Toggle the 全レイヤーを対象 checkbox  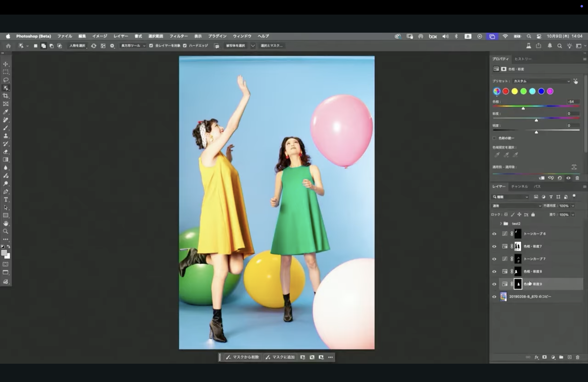pyautogui.click(x=151, y=46)
